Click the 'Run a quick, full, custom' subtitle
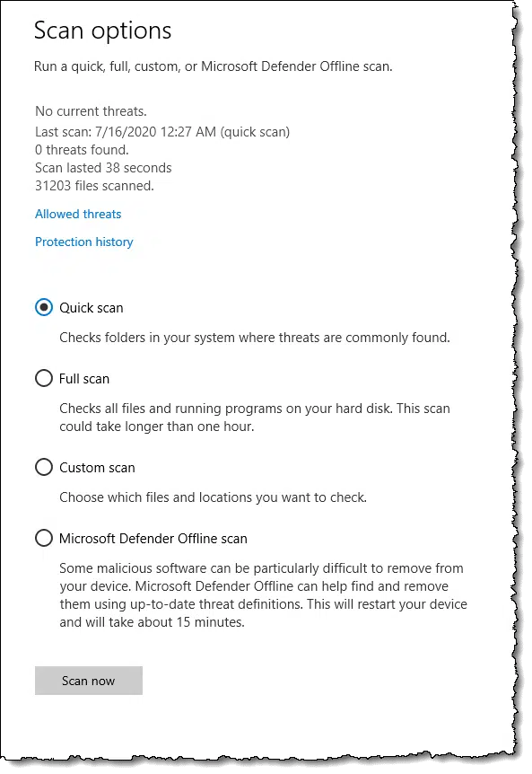Viewport: 532px width, 774px height. (x=213, y=66)
